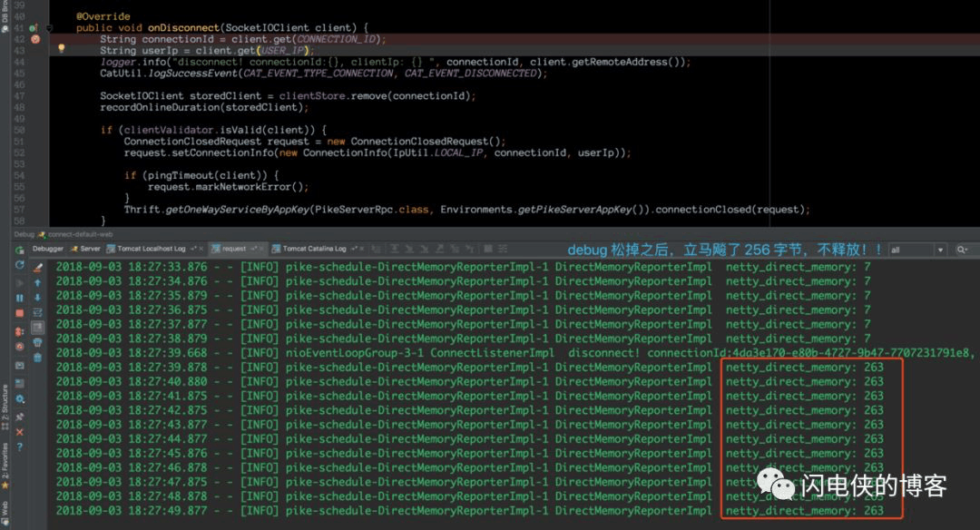The height and width of the screenshot is (530, 980).
Task: Jump up the log with up arrow icon
Action: tap(37, 282)
